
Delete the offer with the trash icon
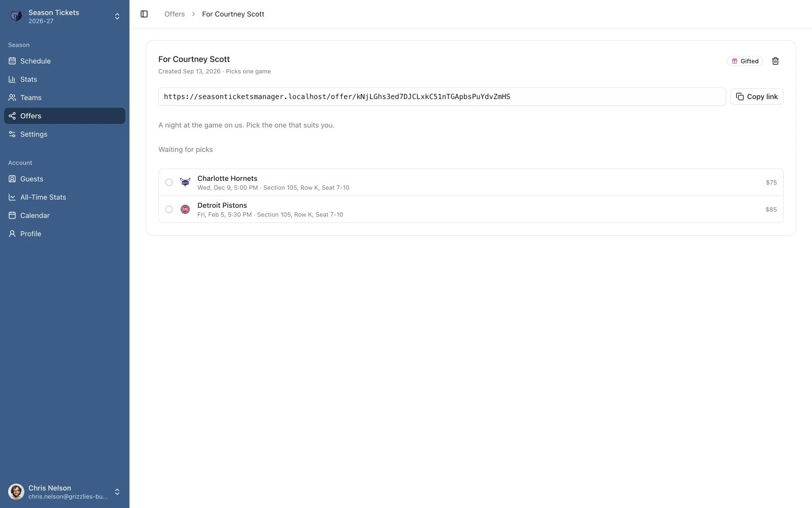pos(775,61)
